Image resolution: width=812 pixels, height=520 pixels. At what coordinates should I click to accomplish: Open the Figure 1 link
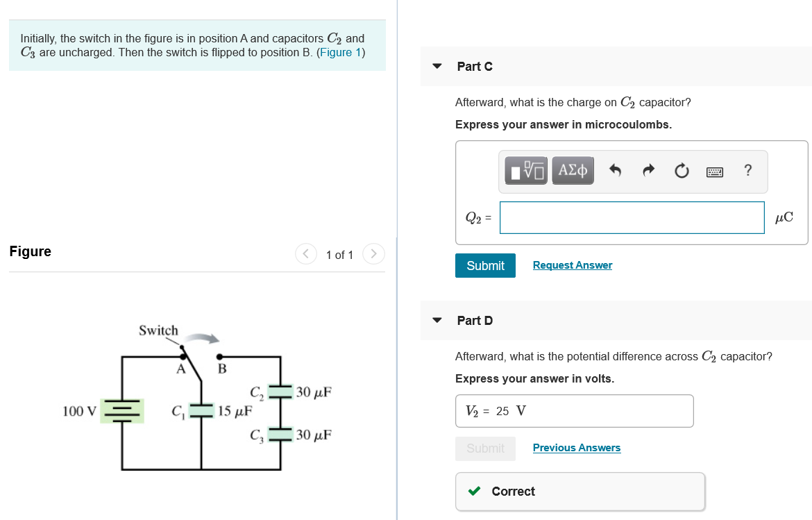pos(341,52)
